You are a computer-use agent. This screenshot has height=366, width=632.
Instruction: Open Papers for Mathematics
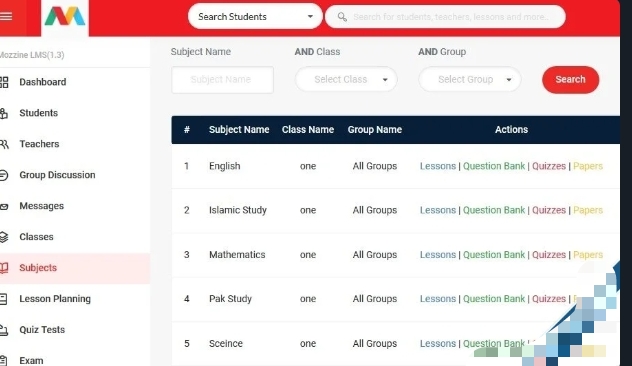588,255
